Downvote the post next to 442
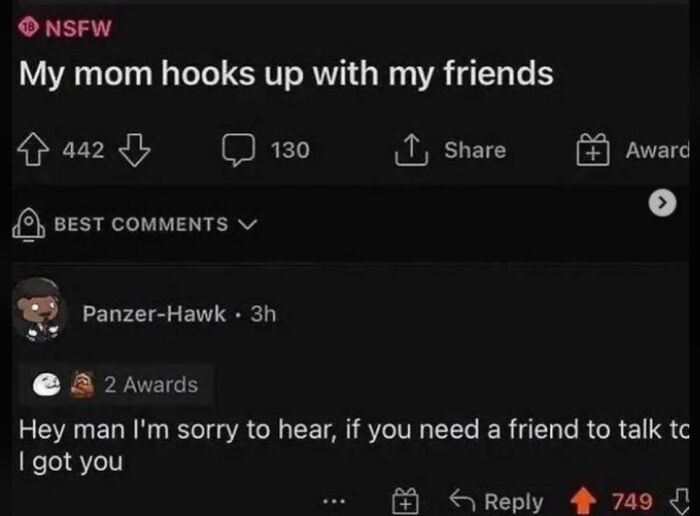Viewport: 700px width, 516px height. coord(134,150)
